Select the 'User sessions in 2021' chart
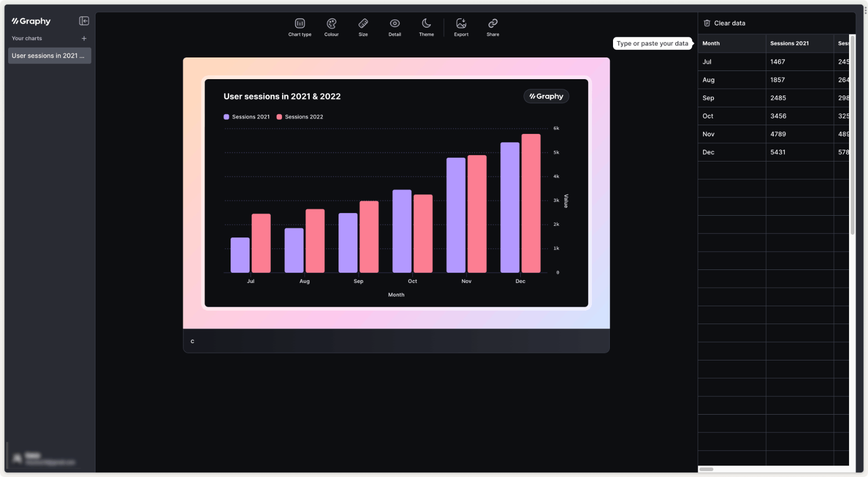This screenshot has width=868, height=477. tap(49, 56)
